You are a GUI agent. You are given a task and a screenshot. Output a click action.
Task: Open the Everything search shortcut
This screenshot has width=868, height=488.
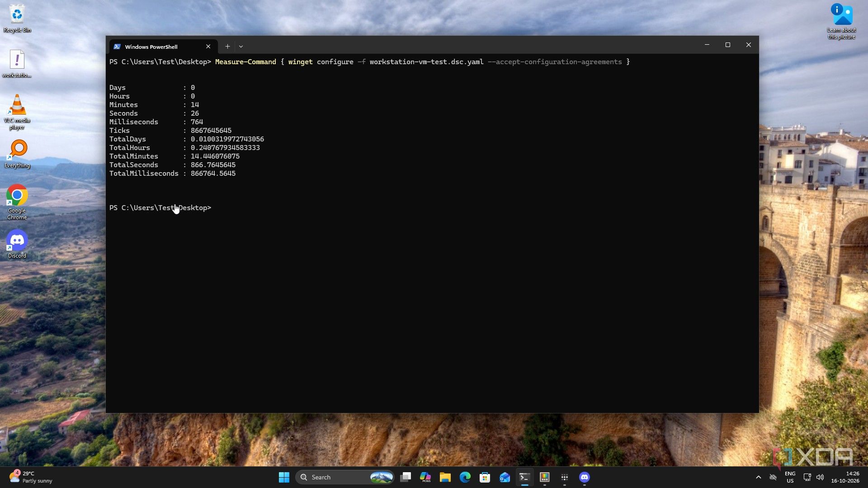pos(17,154)
